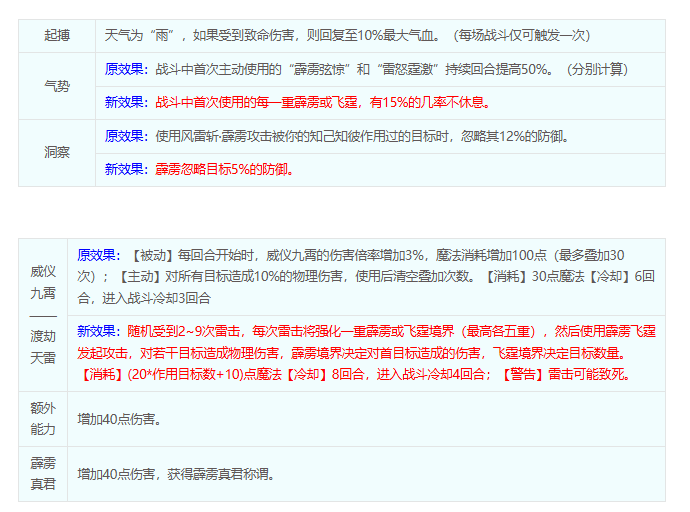
Task: Click 新效果 label in 渡劫天雷 description
Action: 99,331
